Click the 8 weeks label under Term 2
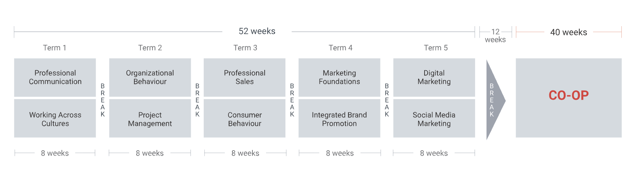This screenshot has width=644, height=180. tap(150, 153)
